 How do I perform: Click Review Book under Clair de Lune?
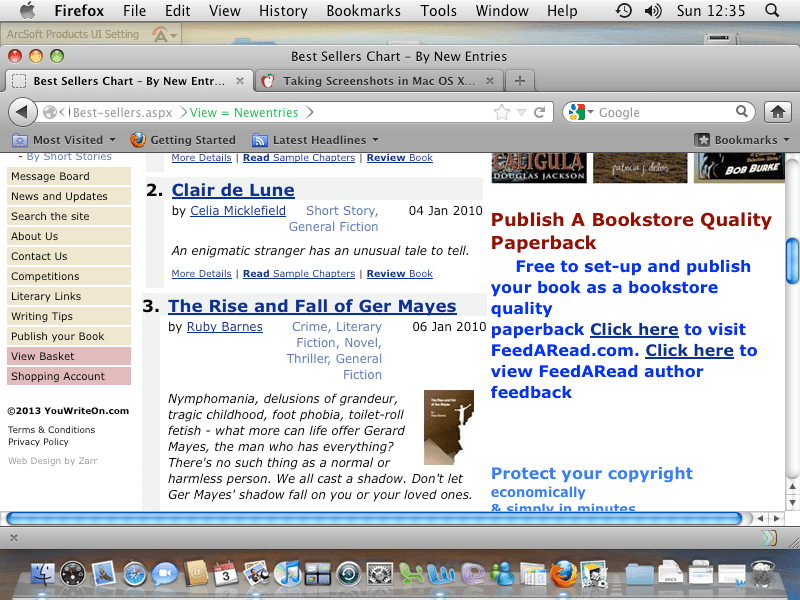(x=399, y=273)
